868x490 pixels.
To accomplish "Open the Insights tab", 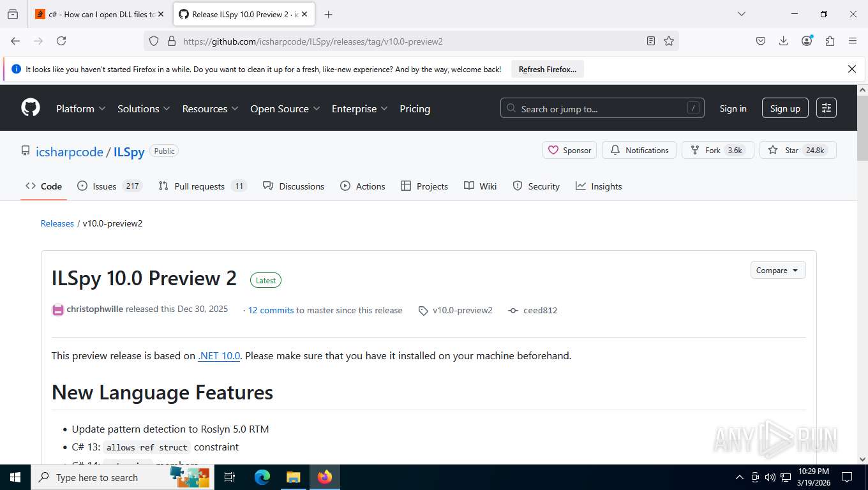I will [599, 186].
